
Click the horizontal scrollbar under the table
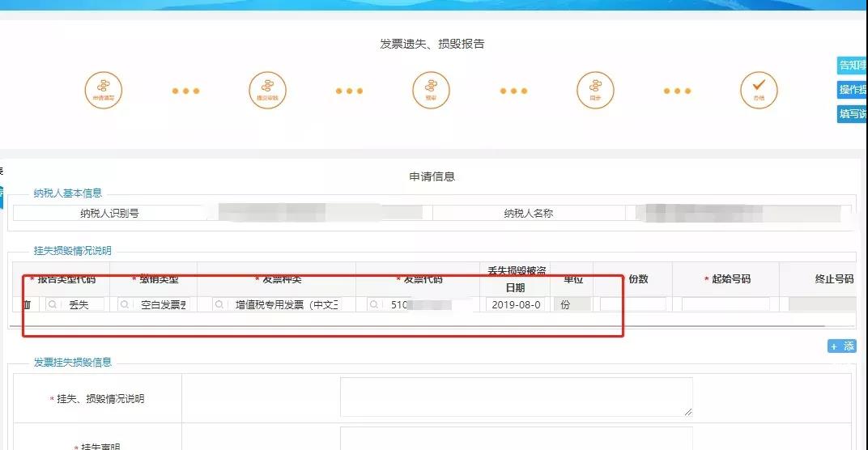417,326
